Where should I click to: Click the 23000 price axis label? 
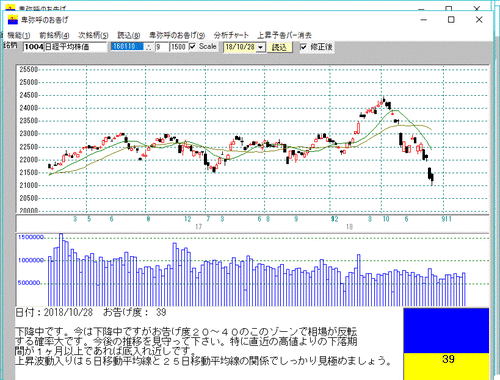tap(29, 134)
